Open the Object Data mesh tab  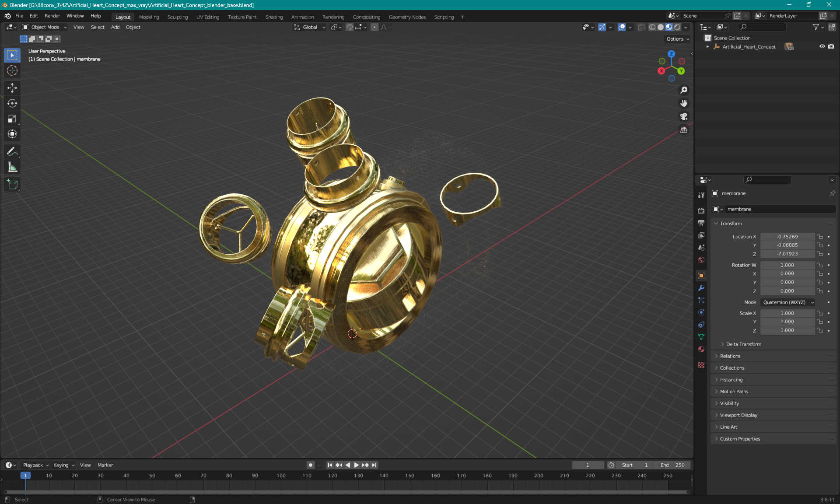(701, 337)
